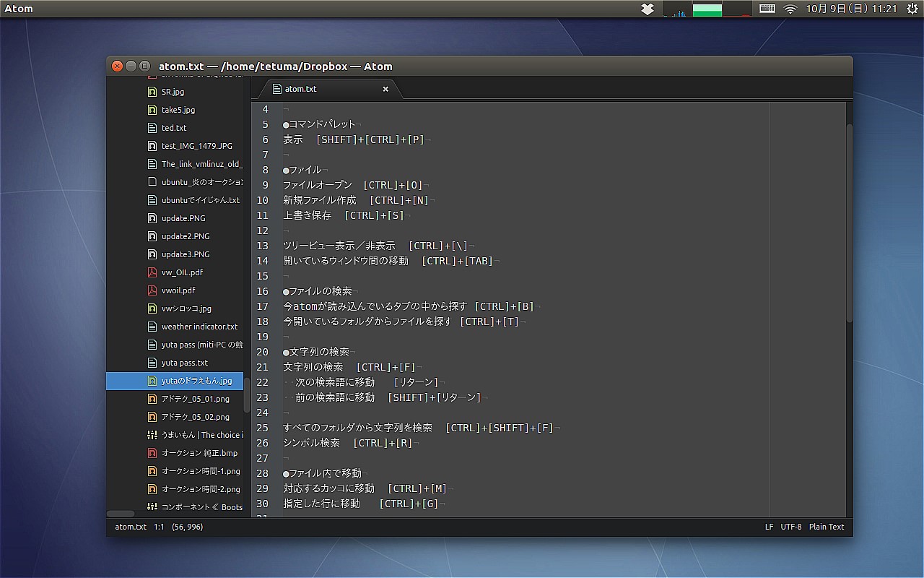924x578 pixels.
Task: Click the sliders icon beside うまいもん | The choice
Action: [152, 435]
